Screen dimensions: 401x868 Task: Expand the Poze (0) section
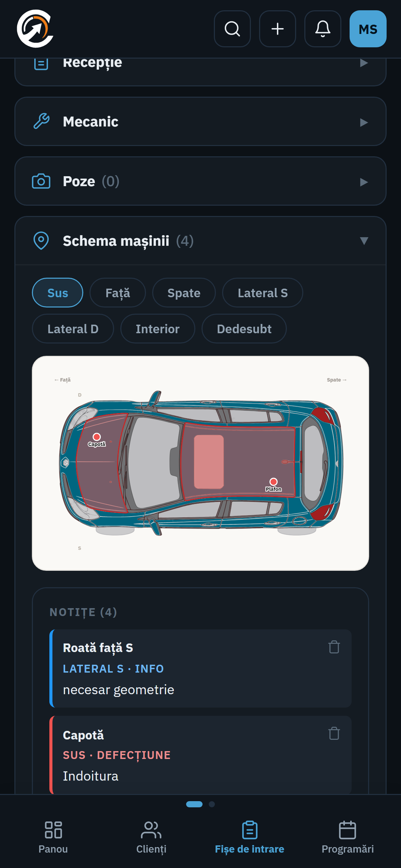point(200,181)
